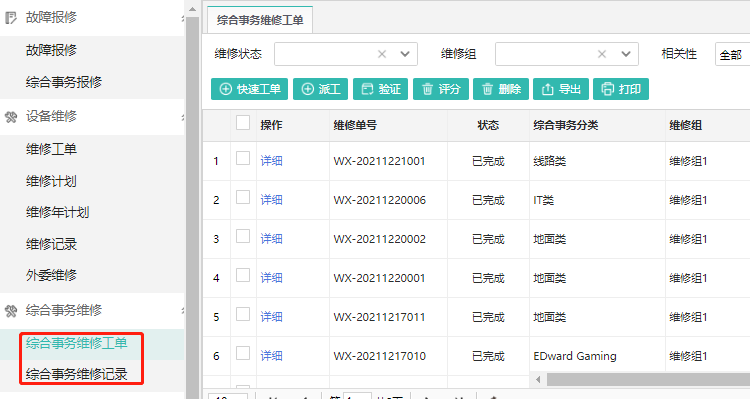The width and height of the screenshot is (750, 399).
Task: Collapse the 综合事务维修 sidebar section
Action: click(183, 311)
